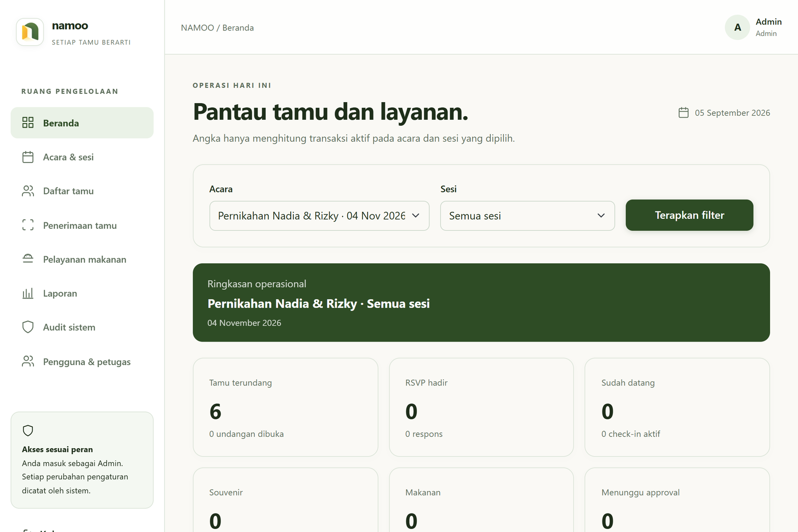The image size is (798, 532).
Task: Navigate to Penerimaan tamu
Action: coord(82,225)
